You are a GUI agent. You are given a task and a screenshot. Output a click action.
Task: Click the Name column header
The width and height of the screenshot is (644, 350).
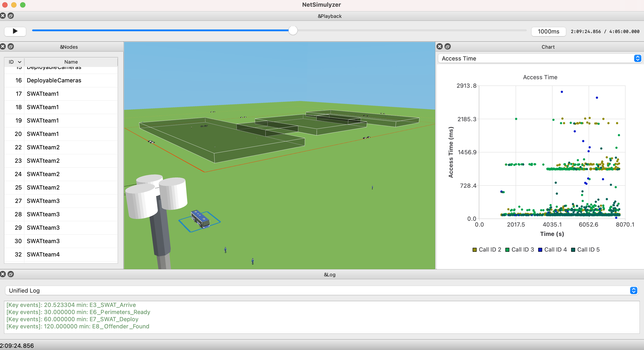[x=71, y=62]
